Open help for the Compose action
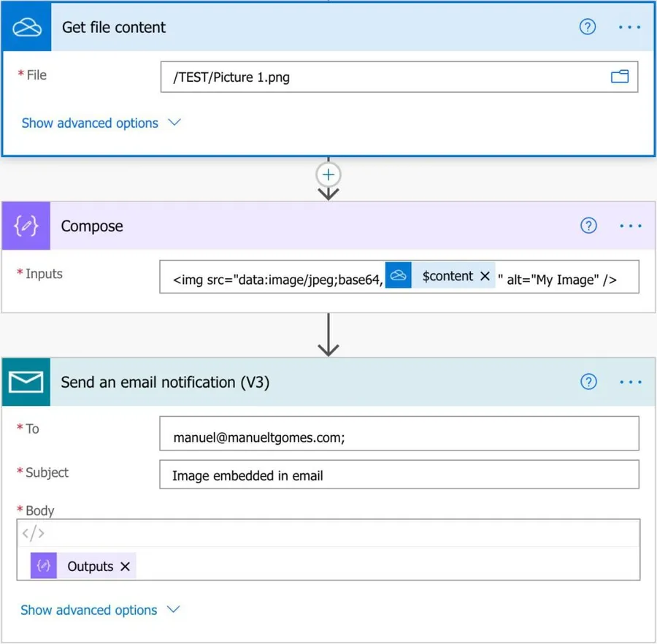Viewport: 657px width, 644px height. tap(588, 226)
